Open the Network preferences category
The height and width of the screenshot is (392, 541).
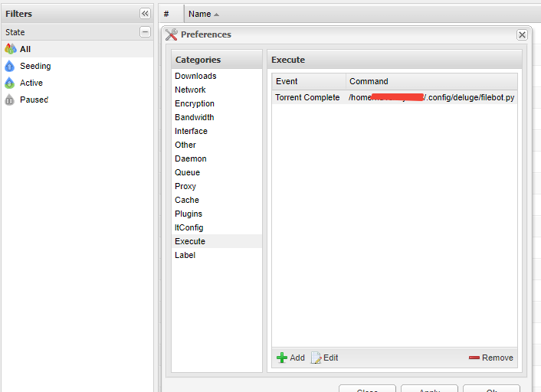tap(190, 90)
